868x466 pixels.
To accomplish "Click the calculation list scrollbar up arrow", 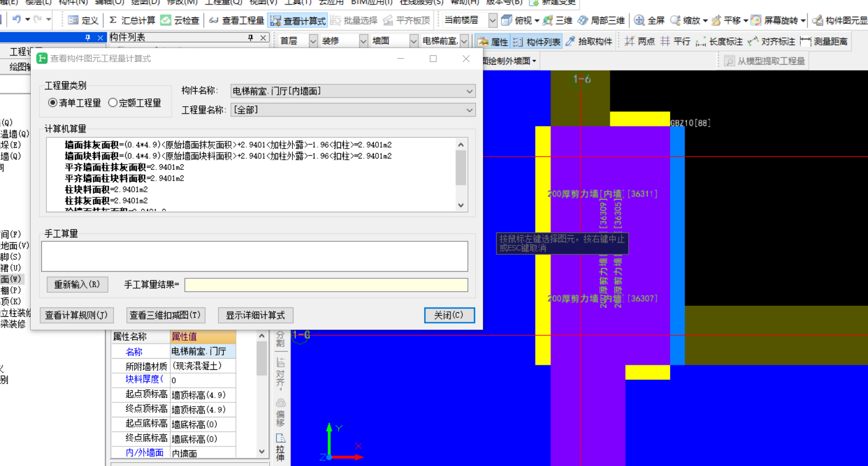I will tap(461, 145).
